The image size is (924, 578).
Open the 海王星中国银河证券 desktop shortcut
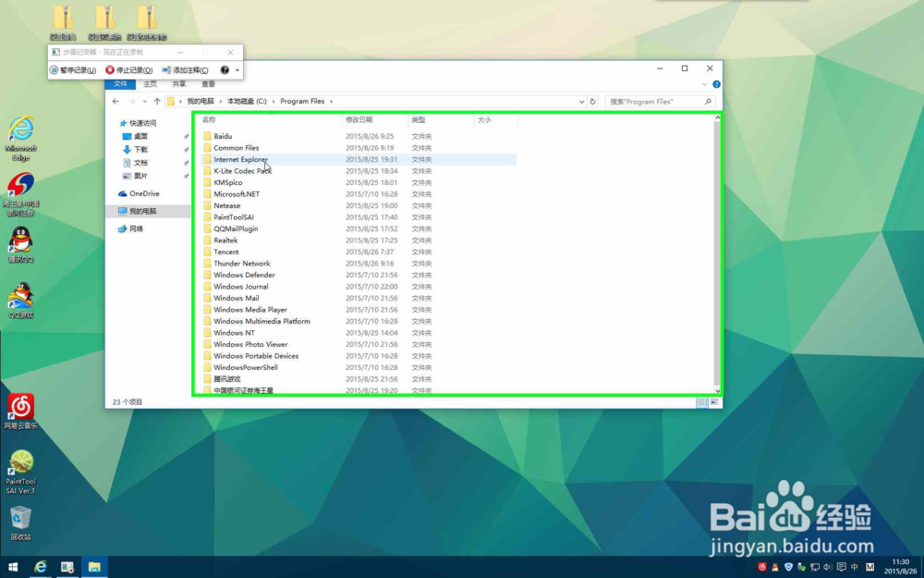(21, 194)
